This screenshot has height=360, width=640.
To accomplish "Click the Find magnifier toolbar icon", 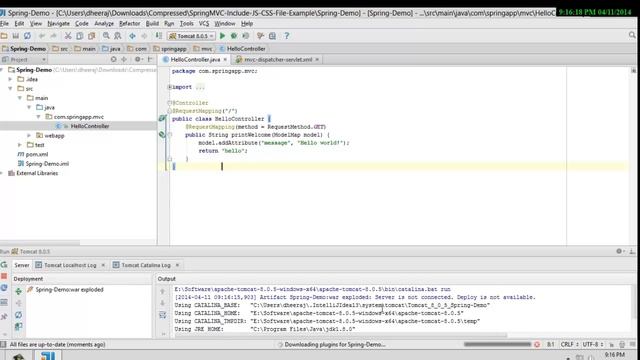I will (x=106, y=36).
